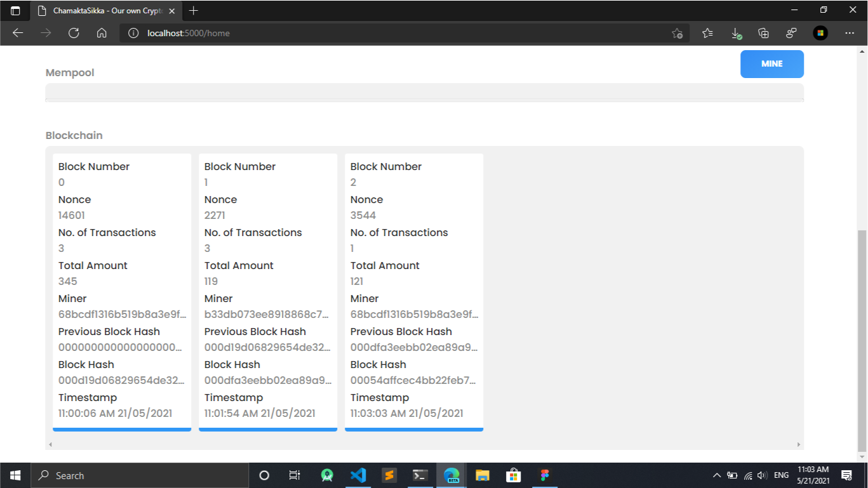Click the blockchain right scroll arrow
The image size is (868, 488).
pyautogui.click(x=799, y=445)
